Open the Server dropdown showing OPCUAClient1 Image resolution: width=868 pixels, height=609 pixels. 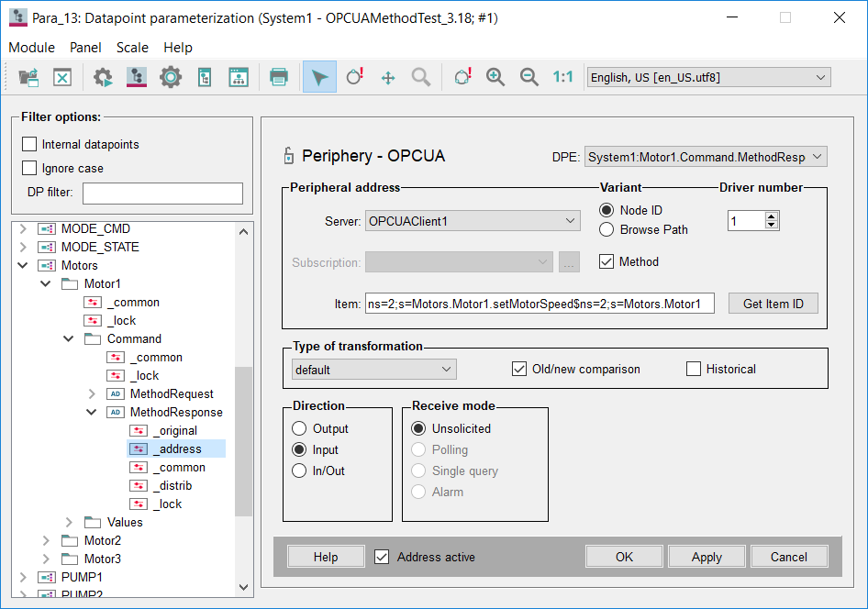coord(472,220)
